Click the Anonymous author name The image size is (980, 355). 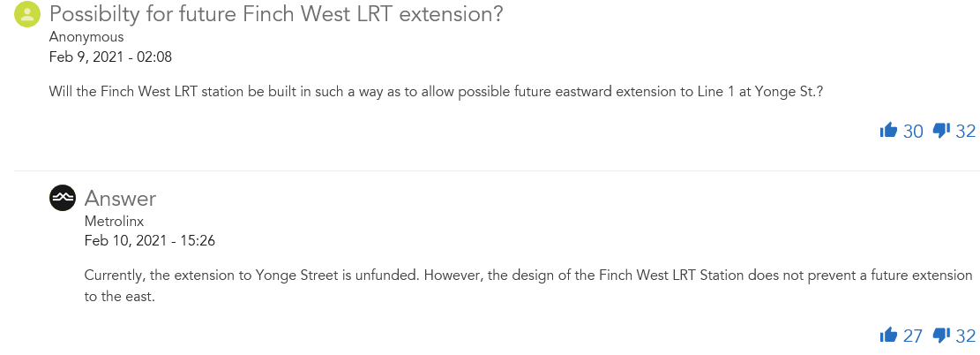(86, 37)
